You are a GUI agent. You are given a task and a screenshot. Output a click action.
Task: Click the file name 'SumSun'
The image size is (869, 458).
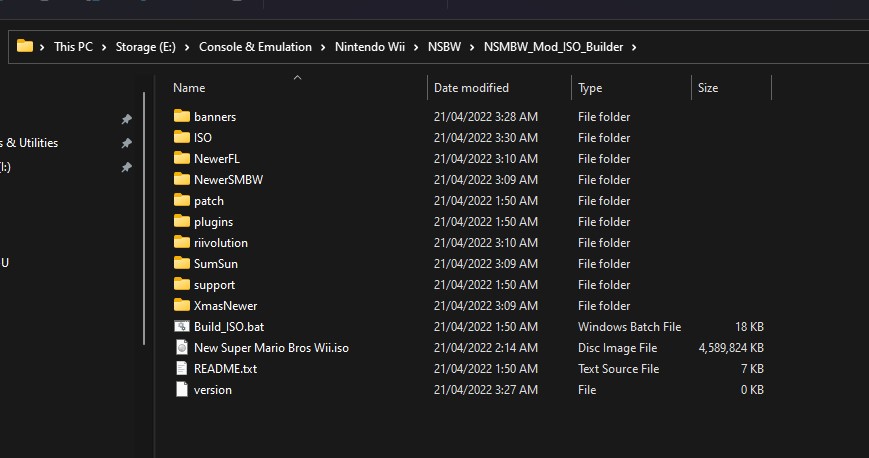point(216,263)
